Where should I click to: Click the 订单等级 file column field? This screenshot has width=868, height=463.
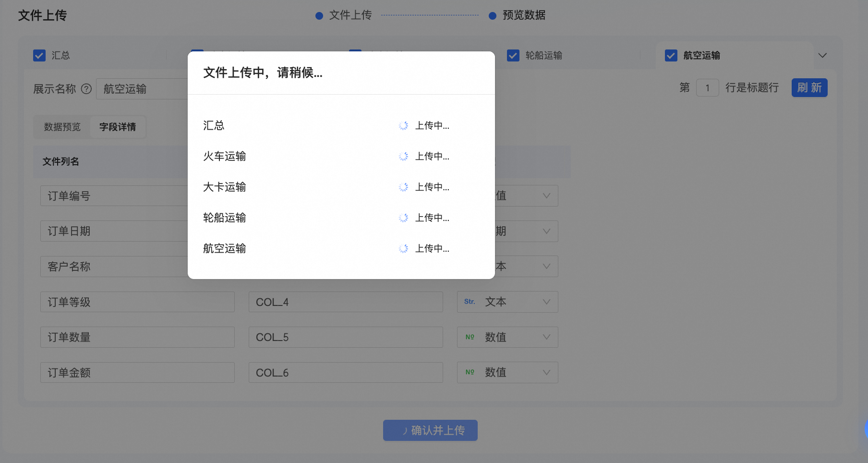(x=137, y=302)
